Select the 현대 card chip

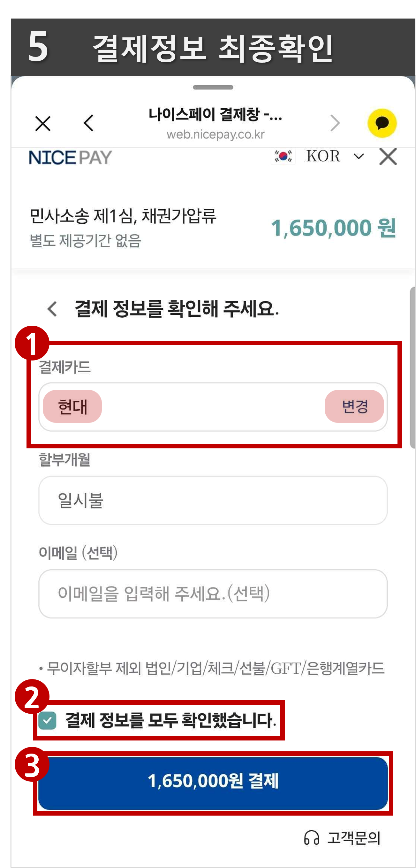pos(72,407)
